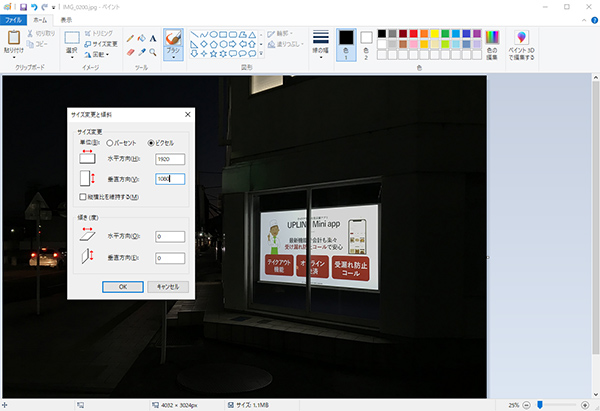Click the zoom in plus icon

(x=585, y=405)
